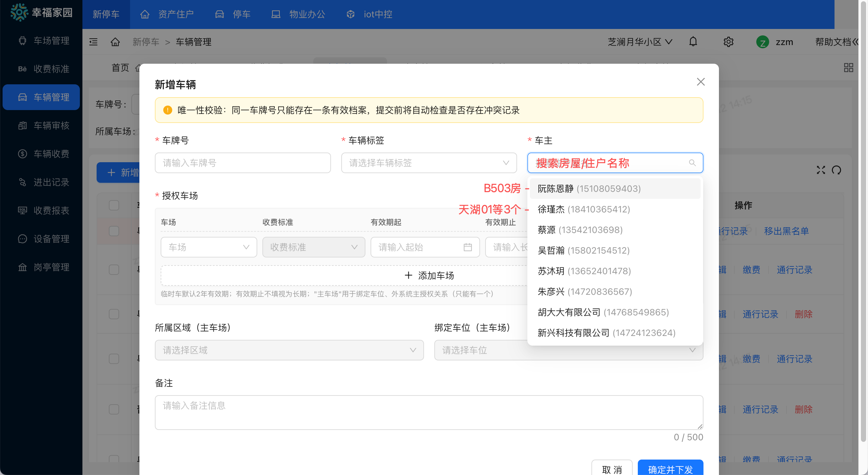Open 车场管理 in the sidebar
Screen dimensions: 868x475
41,41
